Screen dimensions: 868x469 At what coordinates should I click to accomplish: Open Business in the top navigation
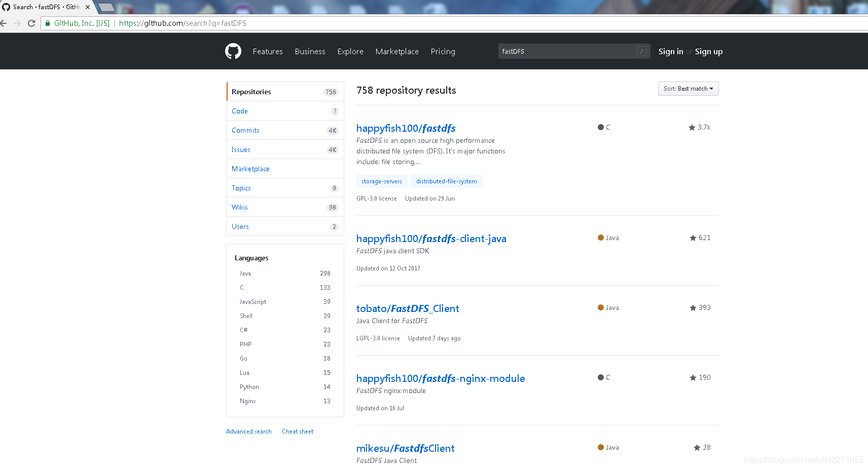point(310,52)
